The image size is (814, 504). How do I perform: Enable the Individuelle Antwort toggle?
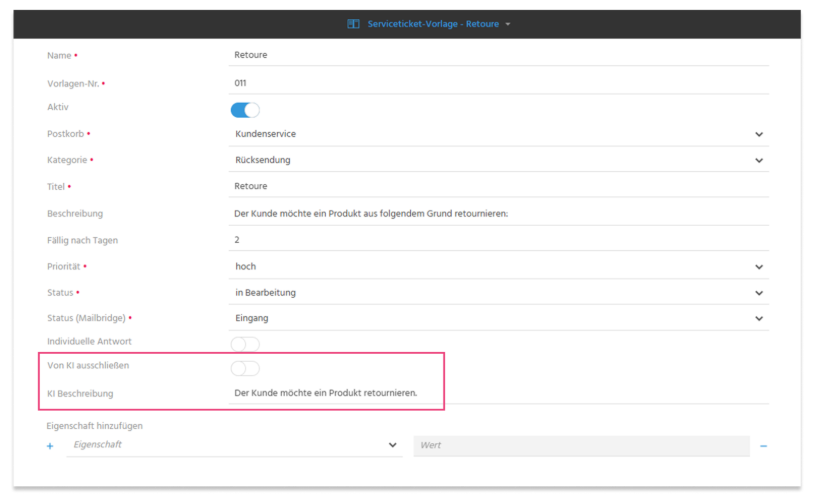(x=245, y=344)
